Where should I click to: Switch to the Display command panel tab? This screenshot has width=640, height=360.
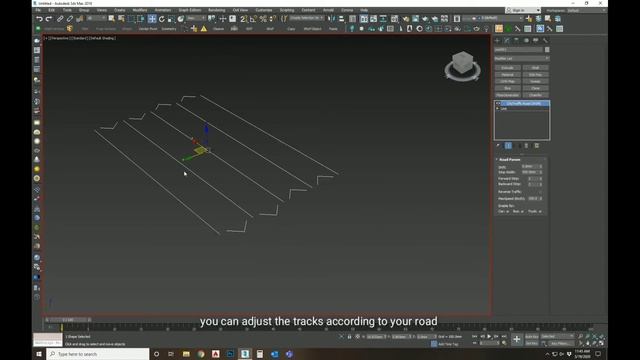coord(536,40)
